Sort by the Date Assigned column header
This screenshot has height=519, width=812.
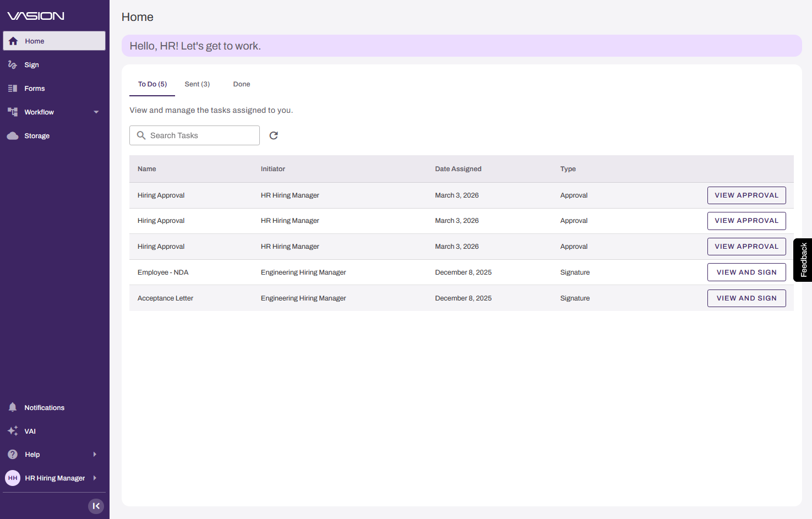(x=458, y=169)
